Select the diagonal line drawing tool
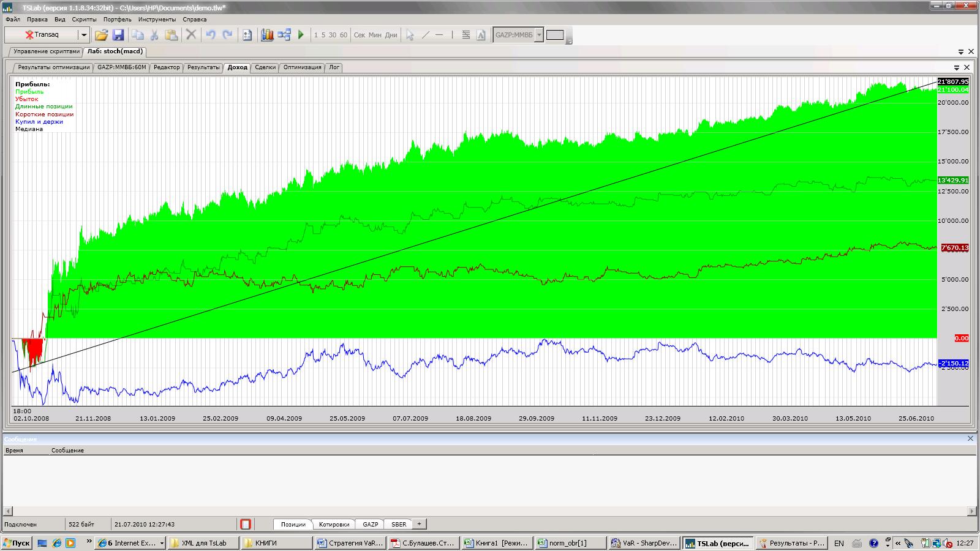Image resolution: width=980 pixels, height=551 pixels. (426, 35)
